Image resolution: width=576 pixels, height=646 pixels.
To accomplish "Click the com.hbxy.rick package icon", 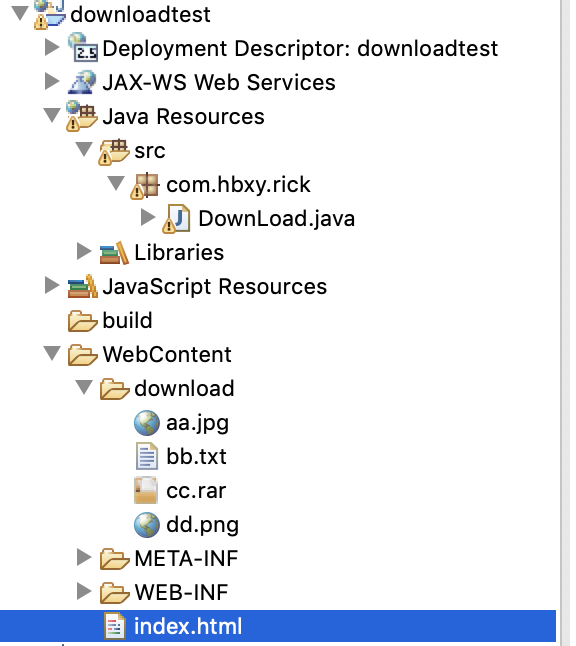I will click(145, 185).
